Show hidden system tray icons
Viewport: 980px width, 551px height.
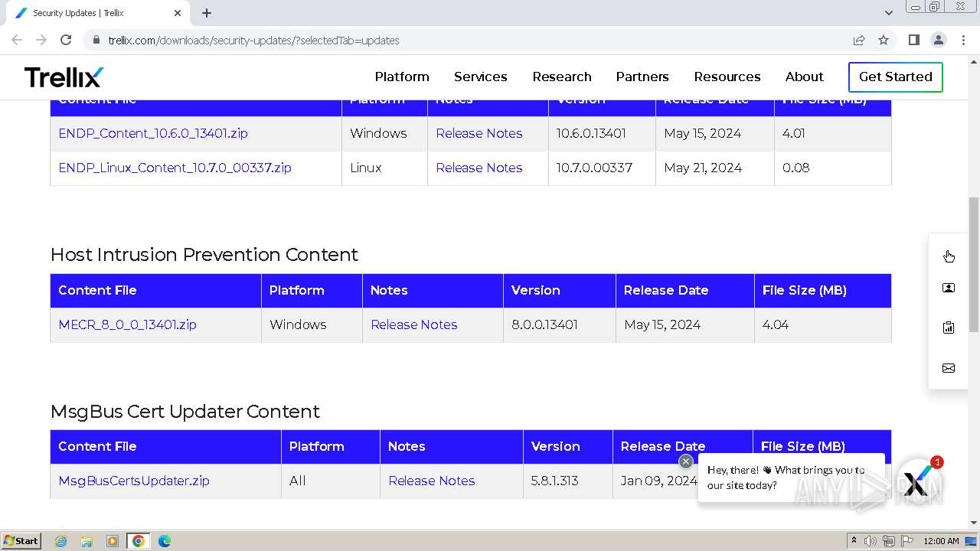pos(854,541)
